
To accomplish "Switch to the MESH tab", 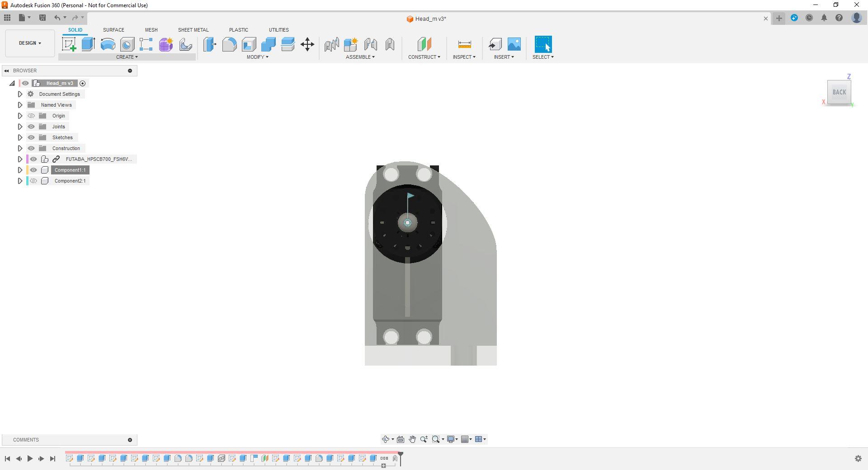I will [x=151, y=30].
